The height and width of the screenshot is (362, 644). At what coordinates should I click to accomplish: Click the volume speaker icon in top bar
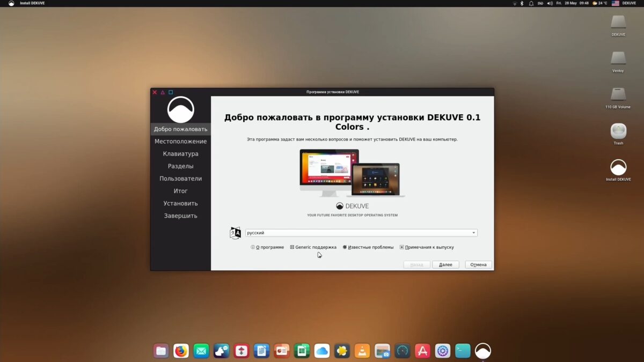549,3
